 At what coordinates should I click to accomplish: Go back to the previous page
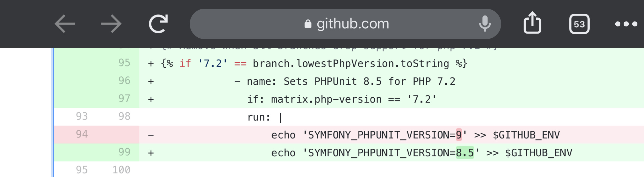point(65,24)
